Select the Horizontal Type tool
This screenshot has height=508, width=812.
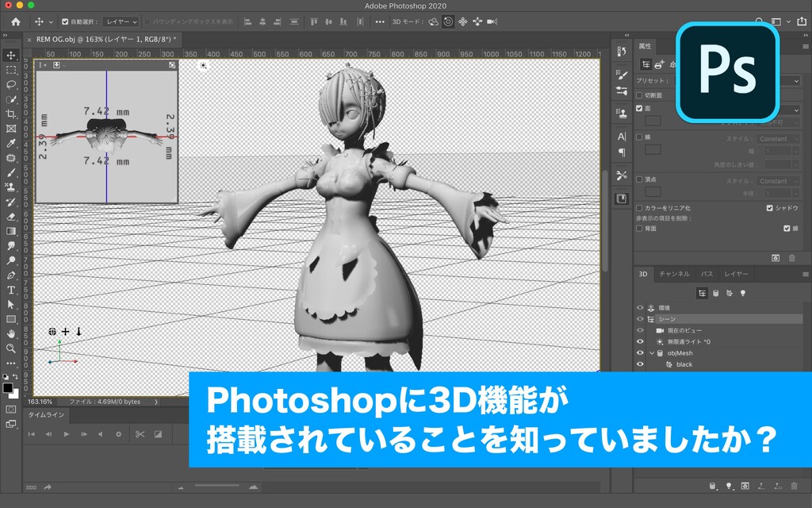[11, 291]
